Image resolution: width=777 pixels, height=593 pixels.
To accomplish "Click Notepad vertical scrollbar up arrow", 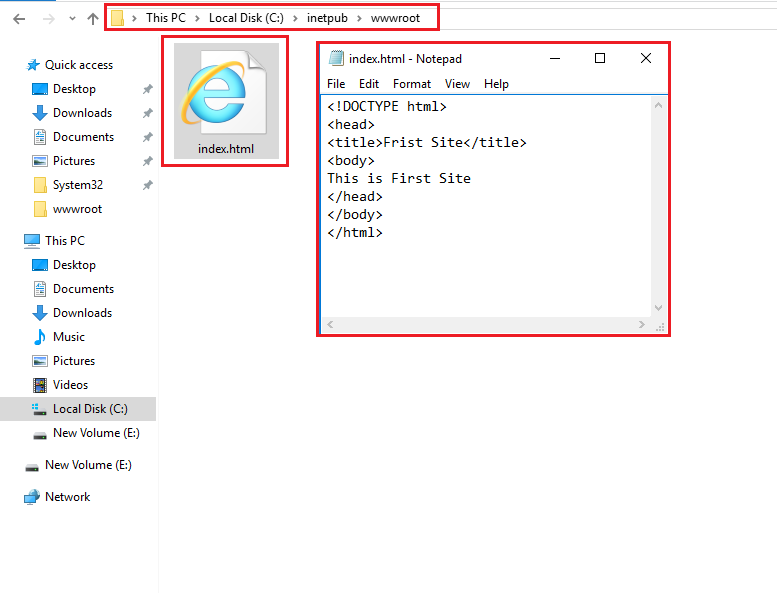I will (x=659, y=105).
